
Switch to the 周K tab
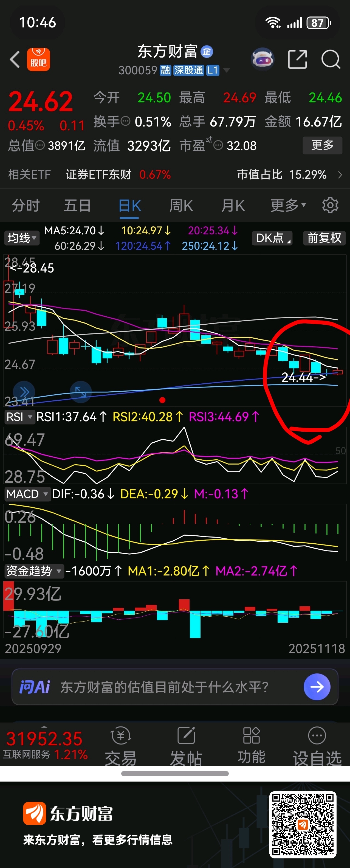click(x=181, y=205)
